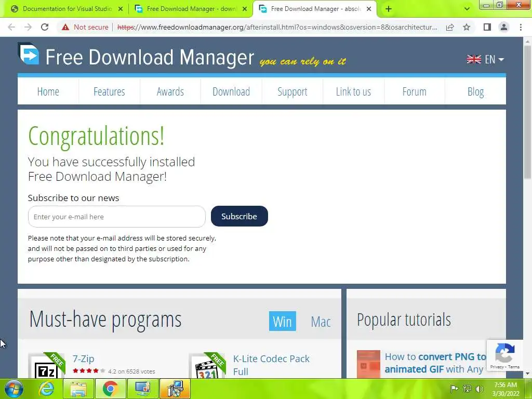This screenshot has width=532, height=399.
Task: Click the volume speaker tray icon
Action: 480,389
